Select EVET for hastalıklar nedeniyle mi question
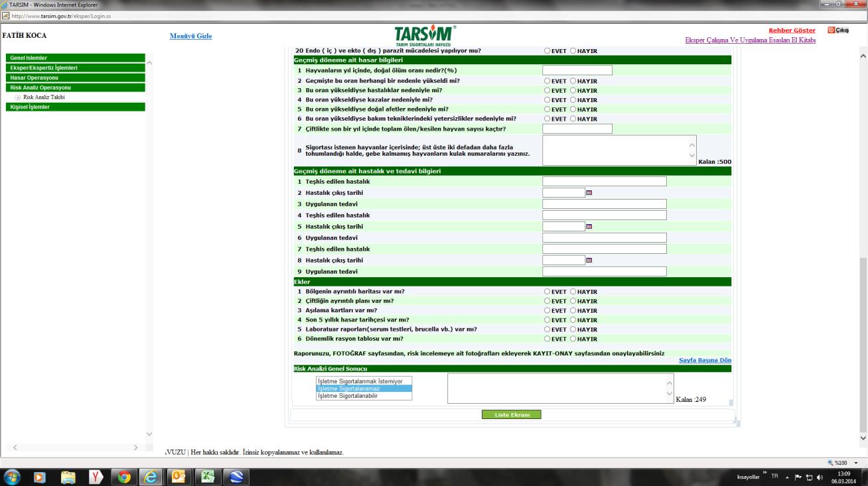 pos(547,90)
